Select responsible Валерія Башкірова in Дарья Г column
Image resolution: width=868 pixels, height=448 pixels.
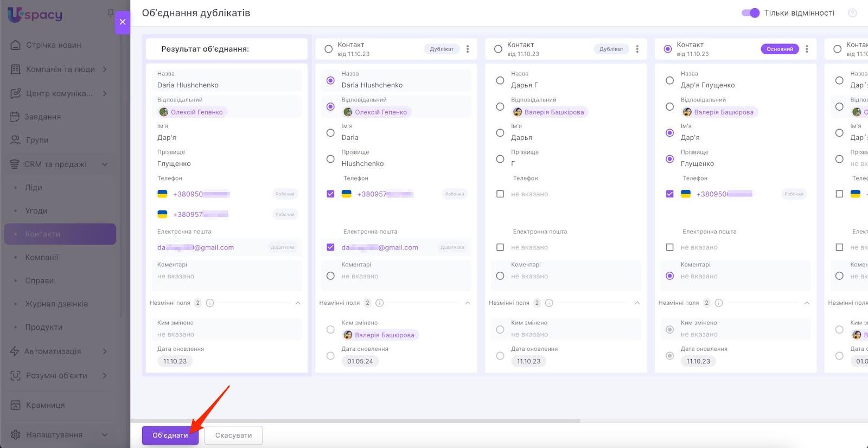[x=500, y=107]
